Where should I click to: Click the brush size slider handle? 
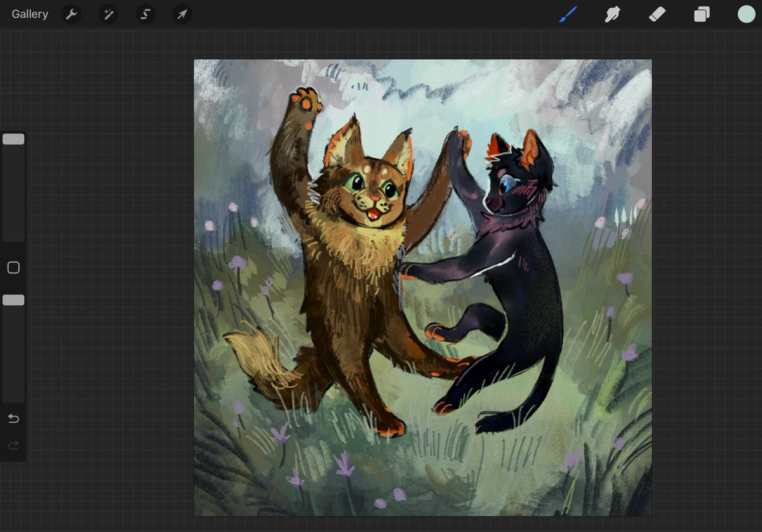(x=13, y=139)
